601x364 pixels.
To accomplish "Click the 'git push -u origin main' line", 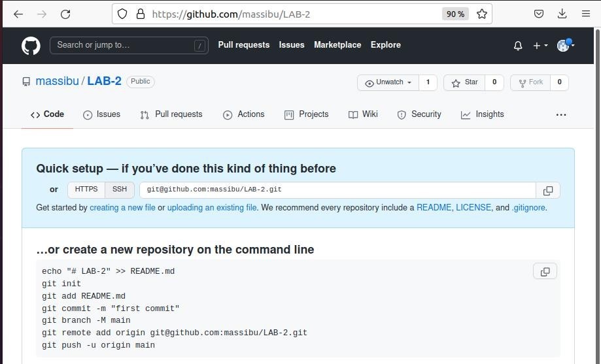I will tap(99, 345).
